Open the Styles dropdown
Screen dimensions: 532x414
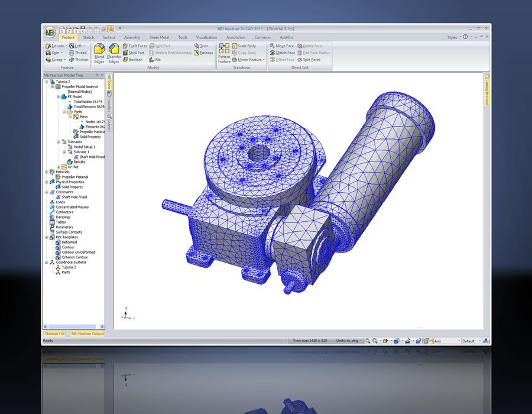coord(454,37)
